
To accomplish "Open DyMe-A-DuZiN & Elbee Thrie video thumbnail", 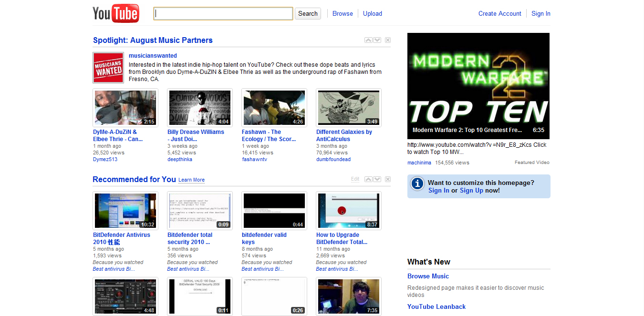I will coord(125,108).
